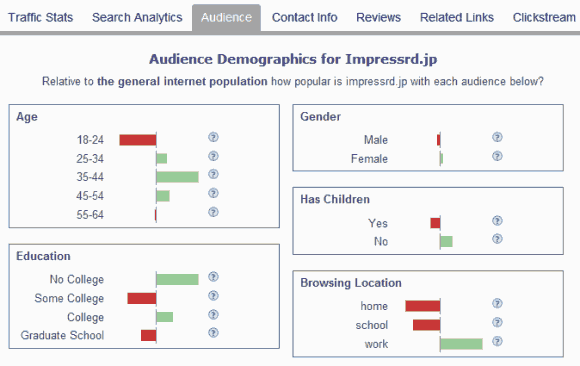The image size is (580, 366).
Task: Click the red home browsing location bar
Action: point(423,306)
